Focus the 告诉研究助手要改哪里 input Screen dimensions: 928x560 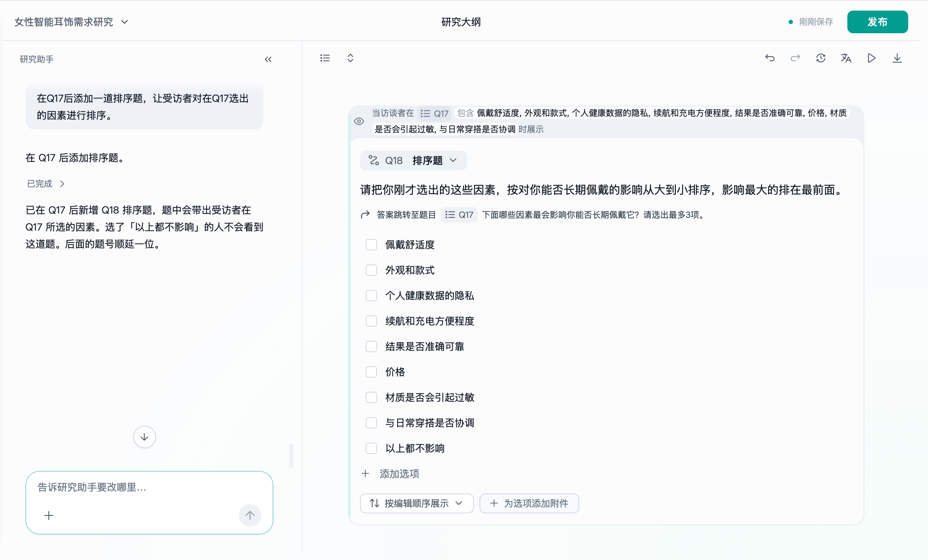[x=149, y=488]
